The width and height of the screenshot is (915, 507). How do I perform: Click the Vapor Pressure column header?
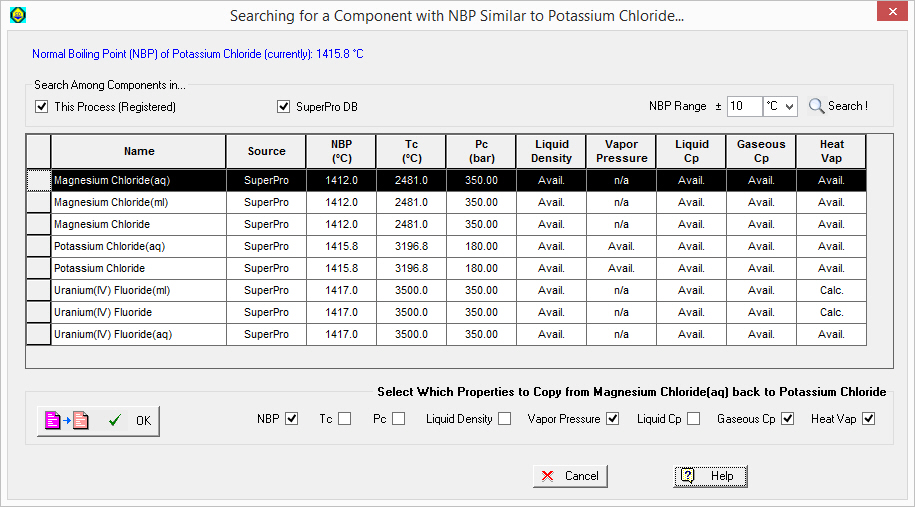pyautogui.click(x=621, y=151)
